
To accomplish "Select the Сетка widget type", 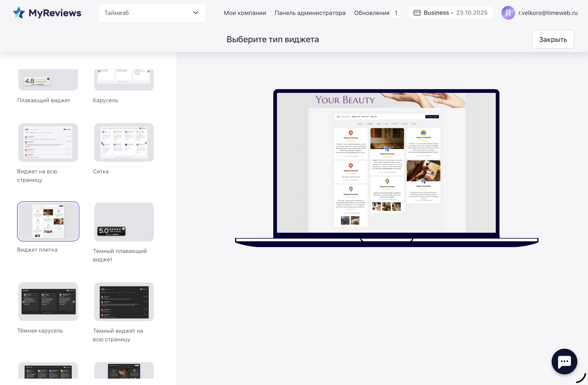I will point(124,142).
